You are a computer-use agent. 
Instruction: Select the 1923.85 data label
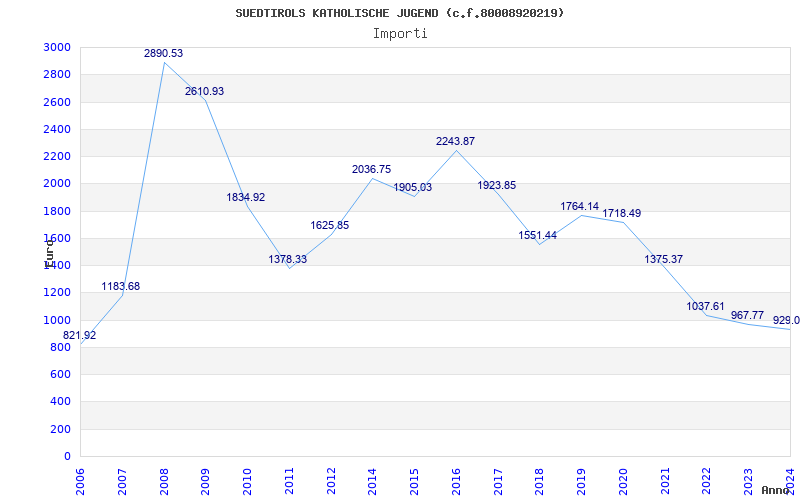tap(496, 185)
